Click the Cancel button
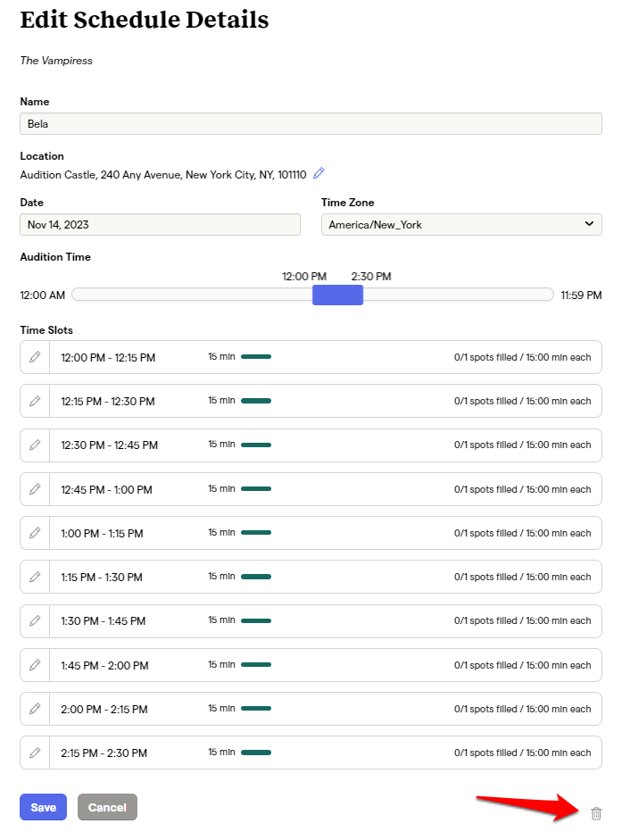 [107, 807]
